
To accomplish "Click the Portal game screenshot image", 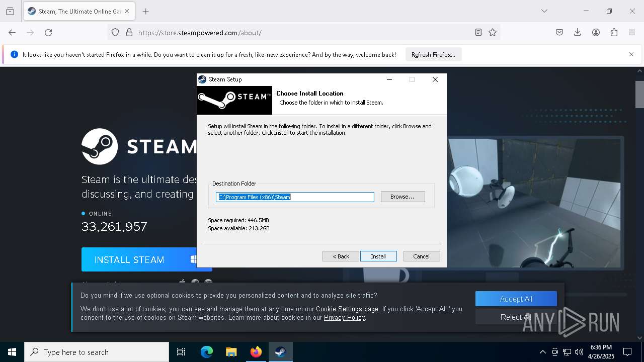I will pos(534,203).
